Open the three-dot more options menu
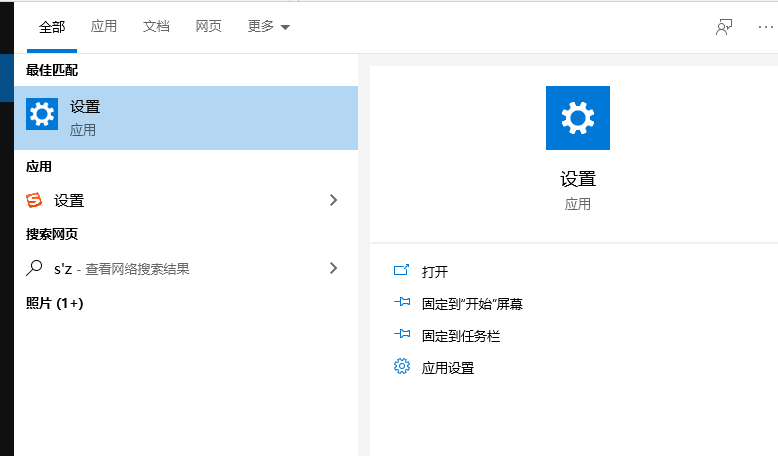 766,27
